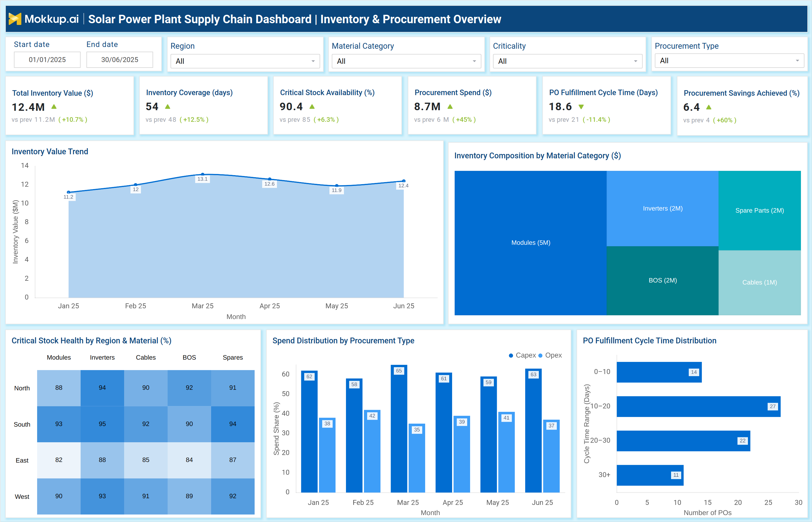
Task: Click the Mar 25 Capex bar labeled 65
Action: click(x=399, y=428)
